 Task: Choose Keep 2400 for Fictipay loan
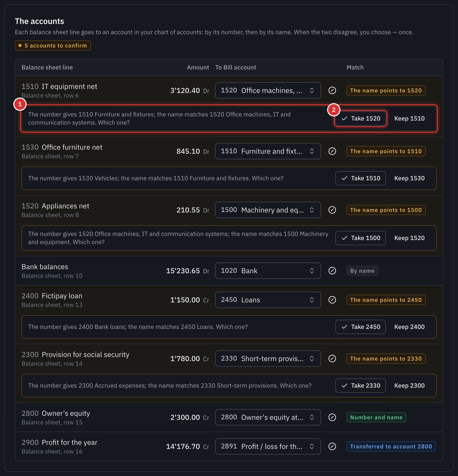tap(409, 327)
